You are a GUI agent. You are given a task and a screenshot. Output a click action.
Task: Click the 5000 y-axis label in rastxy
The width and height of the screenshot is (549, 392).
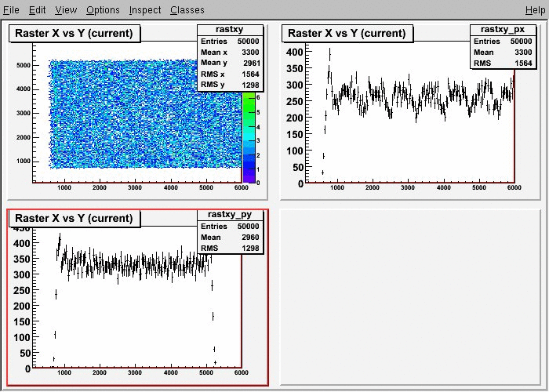point(24,65)
